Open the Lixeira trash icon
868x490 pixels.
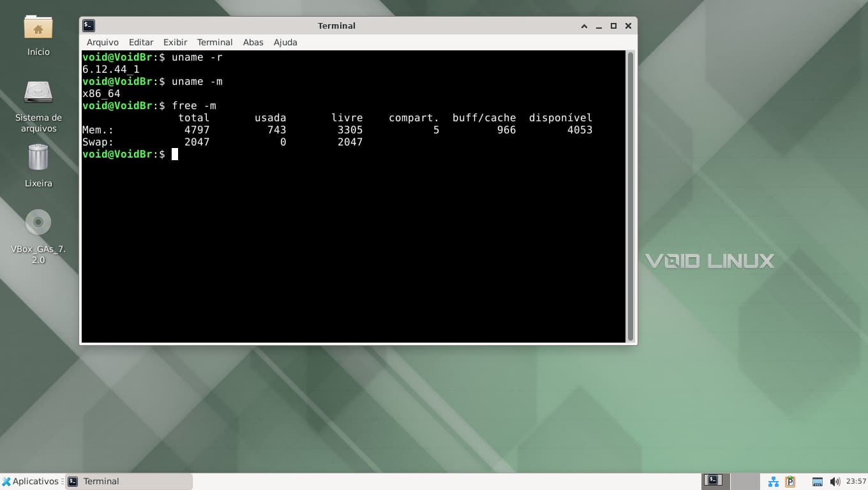(38, 158)
